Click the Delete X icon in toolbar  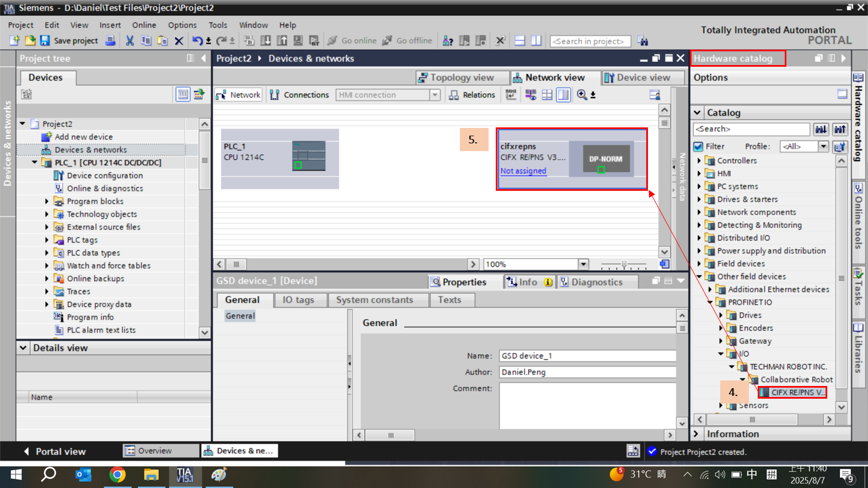[179, 40]
